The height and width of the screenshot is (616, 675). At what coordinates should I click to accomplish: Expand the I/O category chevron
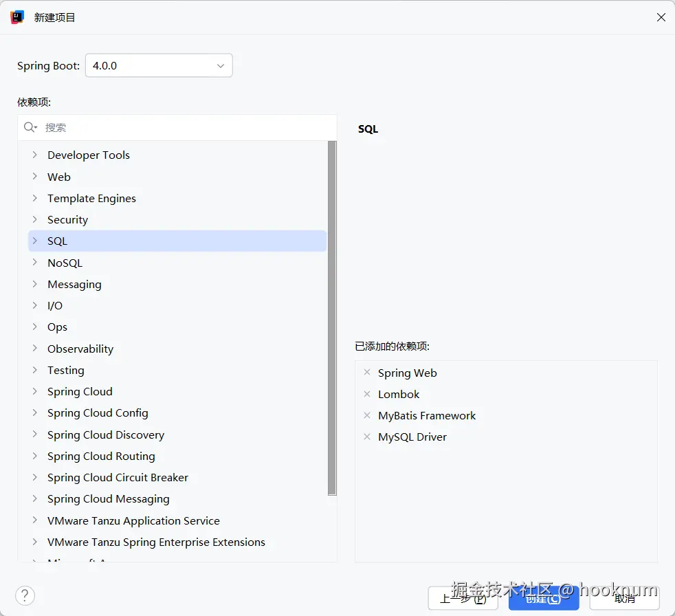tap(35, 305)
